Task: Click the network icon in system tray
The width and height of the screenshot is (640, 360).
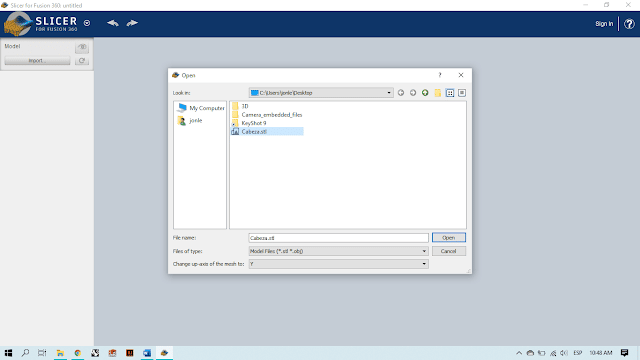Action: click(553, 353)
